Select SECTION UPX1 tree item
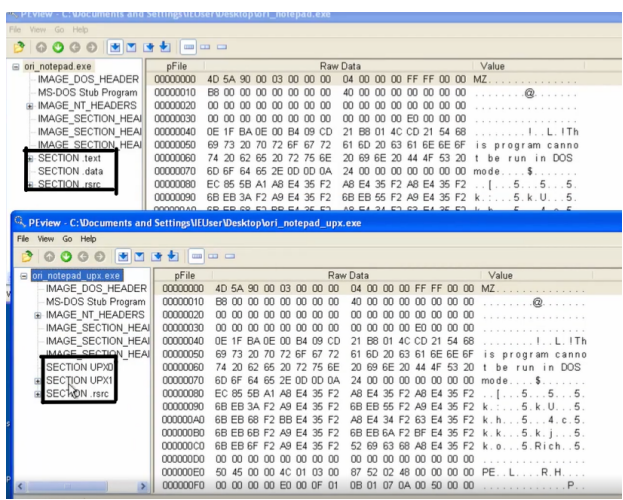Viewport: 623px width, 500px height. (79, 380)
